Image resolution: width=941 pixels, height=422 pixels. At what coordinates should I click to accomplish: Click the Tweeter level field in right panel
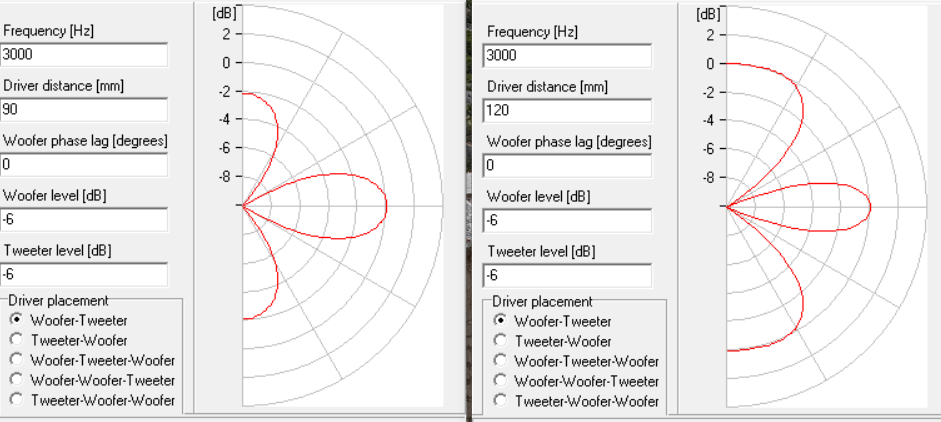tap(567, 275)
